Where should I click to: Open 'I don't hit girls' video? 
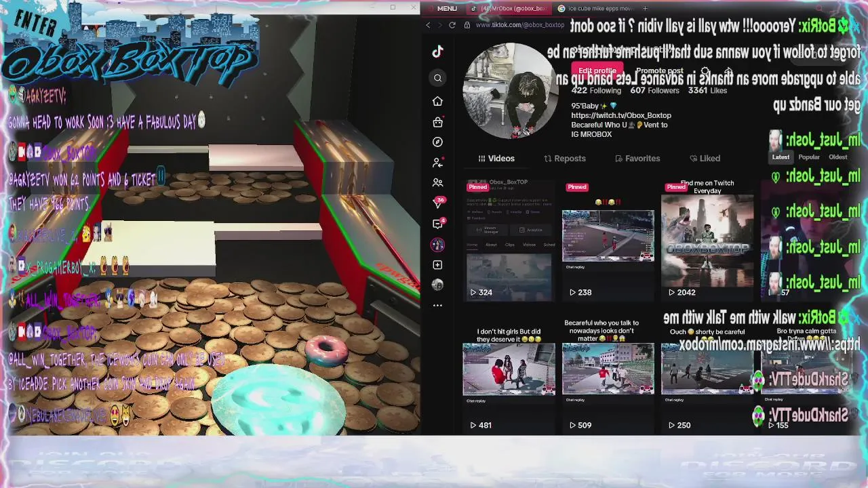pos(509,373)
